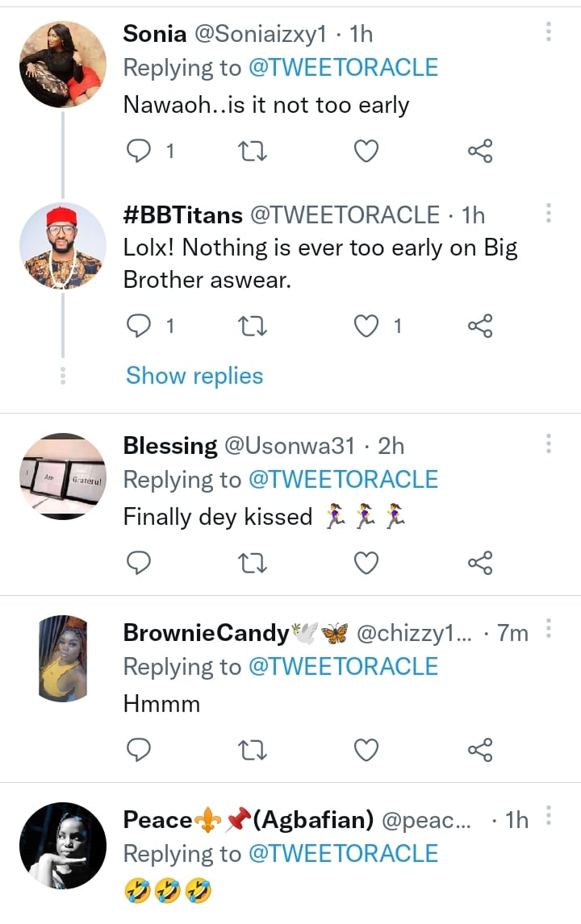Open more options for Sonia's tweet
This screenshot has width=581, height=924.
[548, 32]
